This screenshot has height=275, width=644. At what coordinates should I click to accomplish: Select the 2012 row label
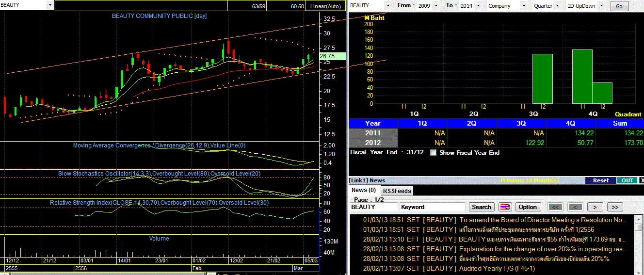click(x=373, y=143)
